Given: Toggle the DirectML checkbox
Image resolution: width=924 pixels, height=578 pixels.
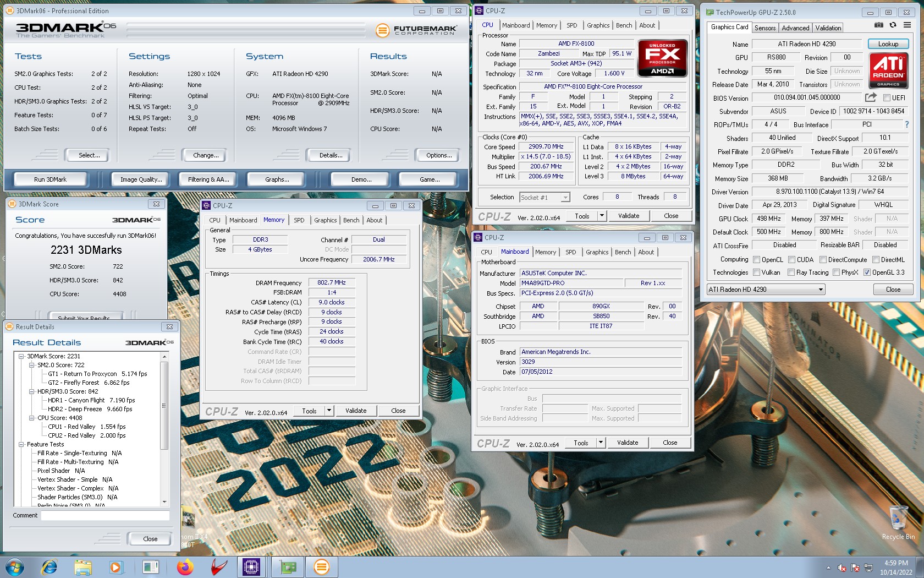Looking at the screenshot, I should tap(876, 260).
